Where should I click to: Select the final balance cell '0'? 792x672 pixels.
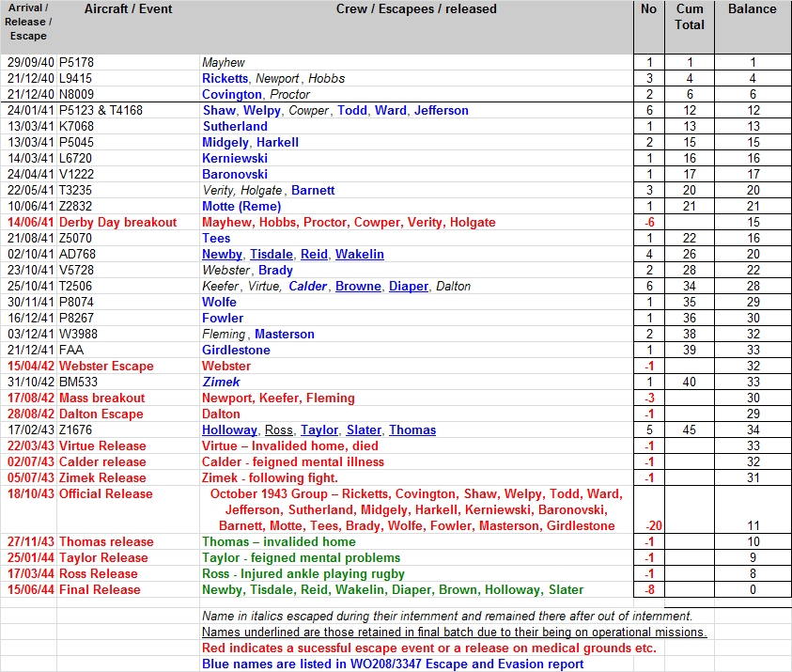(753, 590)
